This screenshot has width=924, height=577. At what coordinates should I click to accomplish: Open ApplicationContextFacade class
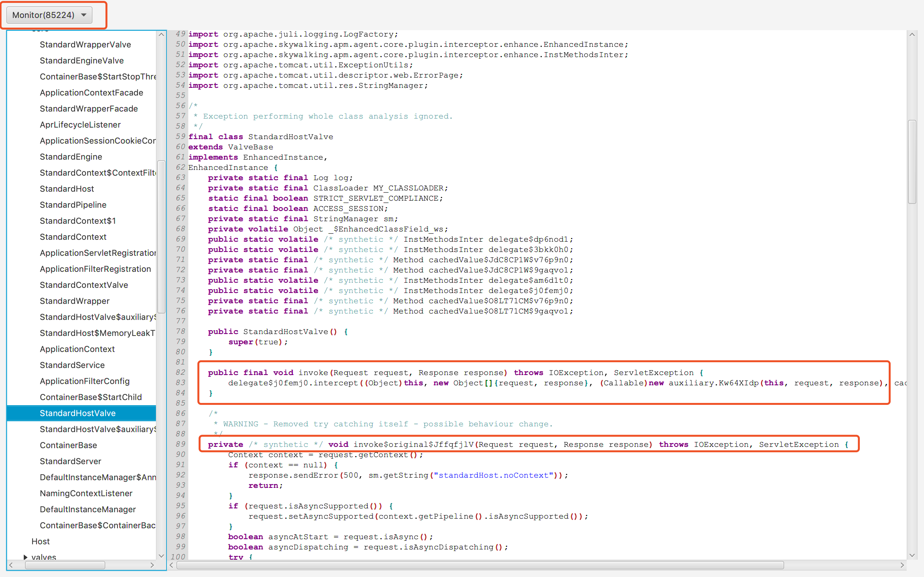pos(91,93)
